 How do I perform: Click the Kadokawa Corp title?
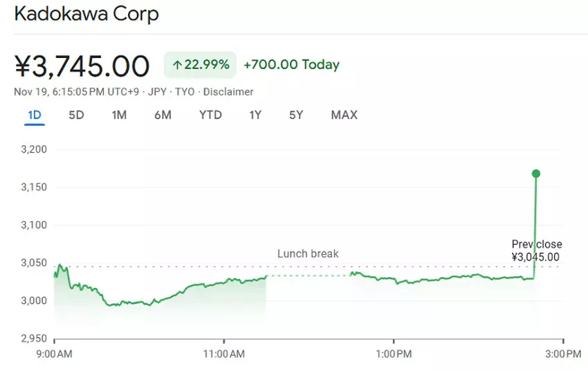86,15
